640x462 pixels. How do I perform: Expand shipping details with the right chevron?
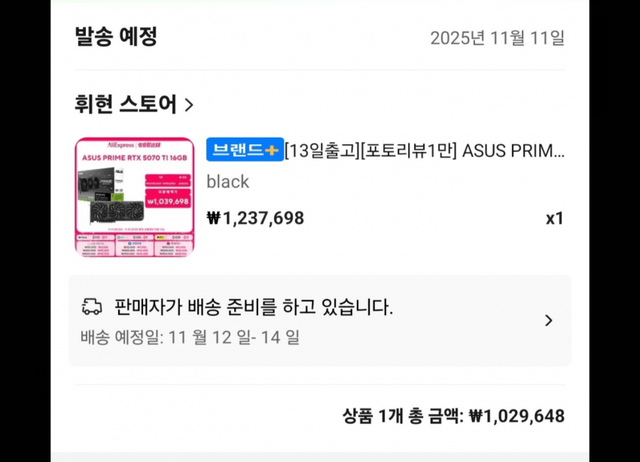tap(548, 321)
